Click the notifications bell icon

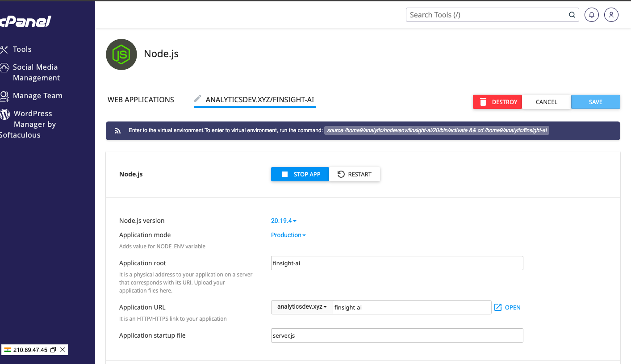[x=592, y=15]
